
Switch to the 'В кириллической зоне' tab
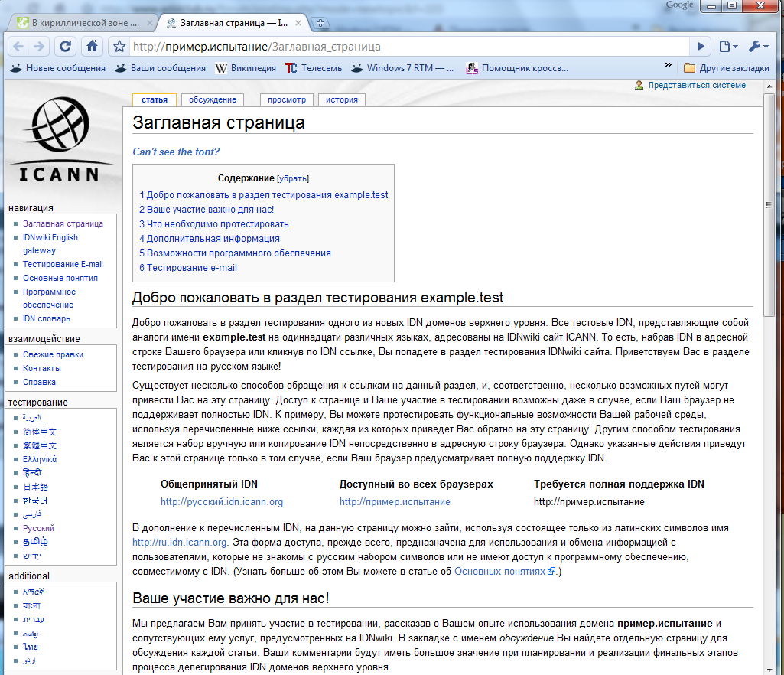click(x=85, y=23)
